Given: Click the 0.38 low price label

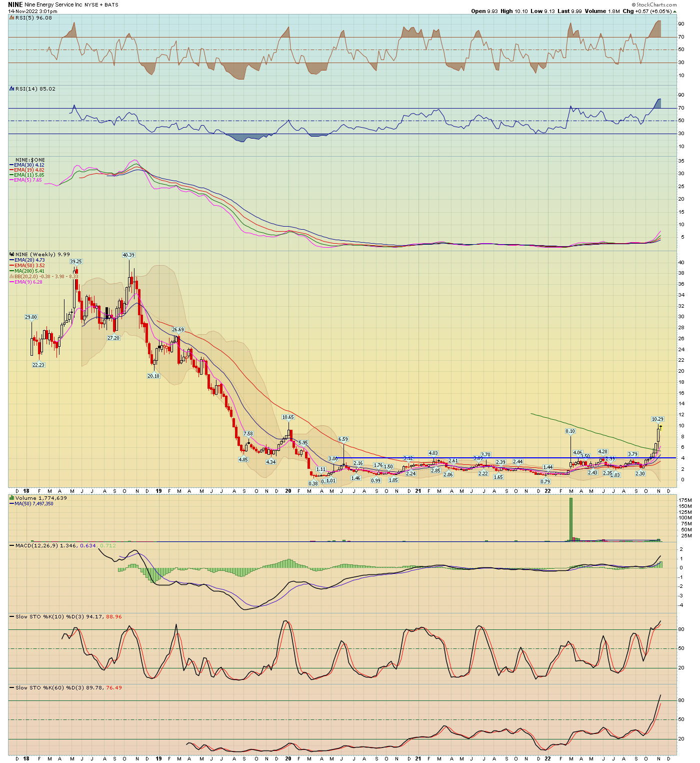Looking at the screenshot, I should coord(313,484).
